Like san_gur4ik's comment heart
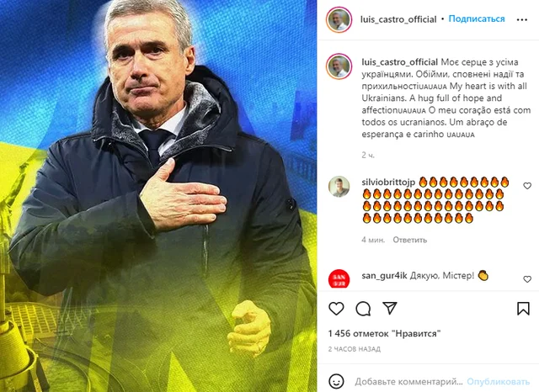 527,279
